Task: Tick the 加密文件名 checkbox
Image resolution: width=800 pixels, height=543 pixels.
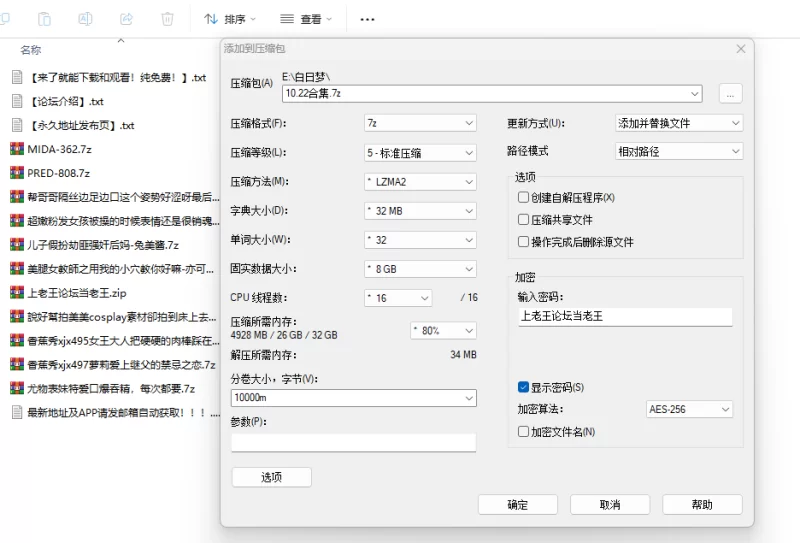Action: [523, 431]
